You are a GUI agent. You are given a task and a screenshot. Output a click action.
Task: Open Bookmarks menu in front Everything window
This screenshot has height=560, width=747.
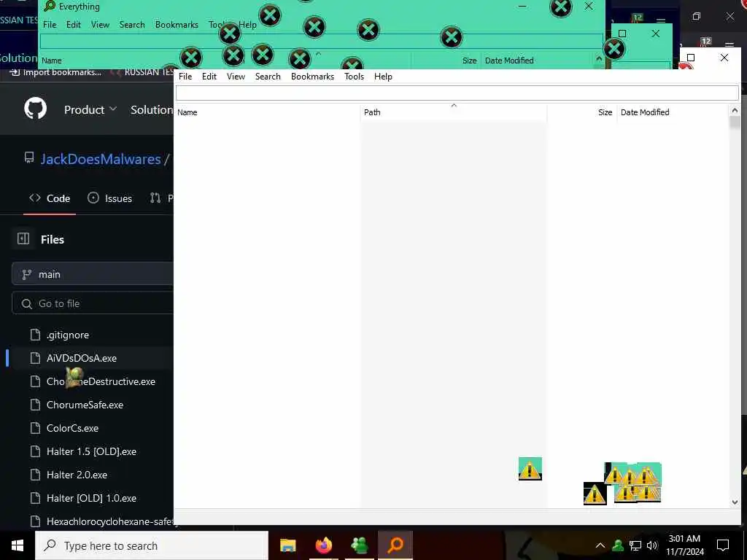click(312, 76)
